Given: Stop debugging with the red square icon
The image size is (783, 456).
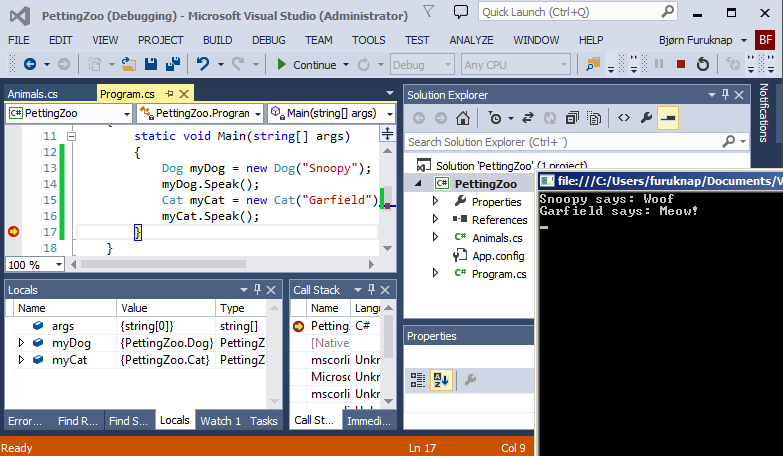Looking at the screenshot, I should [680, 64].
